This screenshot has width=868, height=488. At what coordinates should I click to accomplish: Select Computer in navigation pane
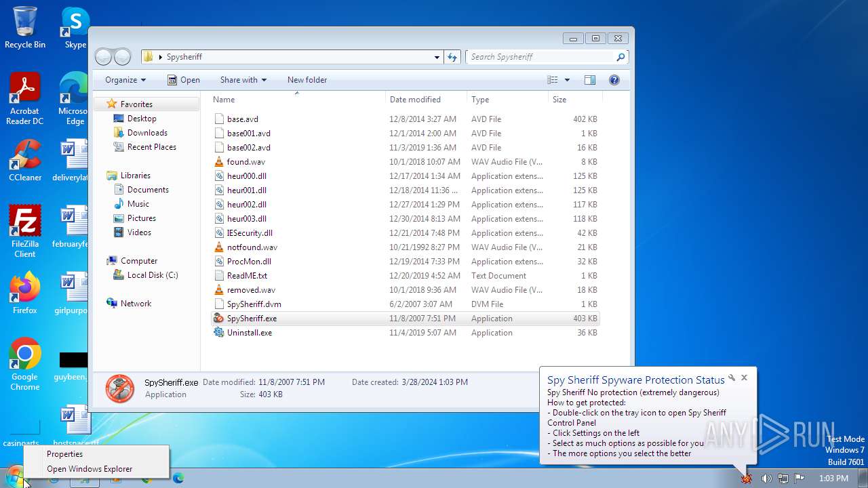click(139, 261)
